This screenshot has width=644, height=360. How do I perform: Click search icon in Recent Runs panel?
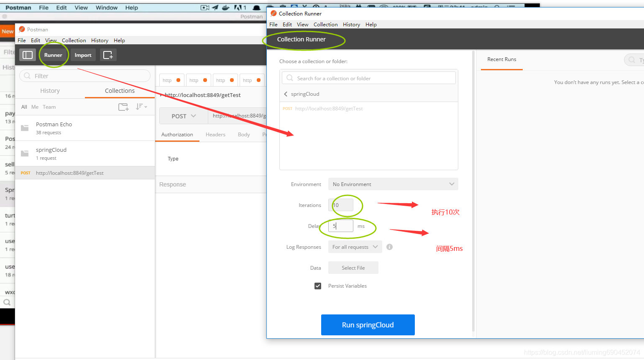tap(631, 60)
